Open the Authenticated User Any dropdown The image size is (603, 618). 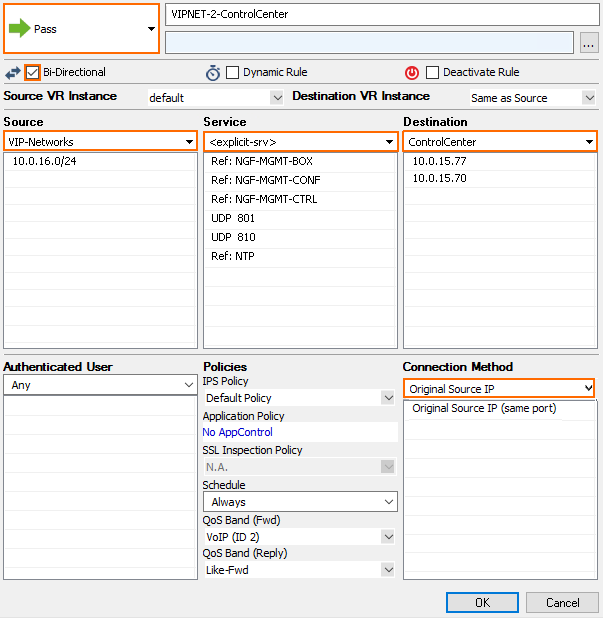(100, 385)
